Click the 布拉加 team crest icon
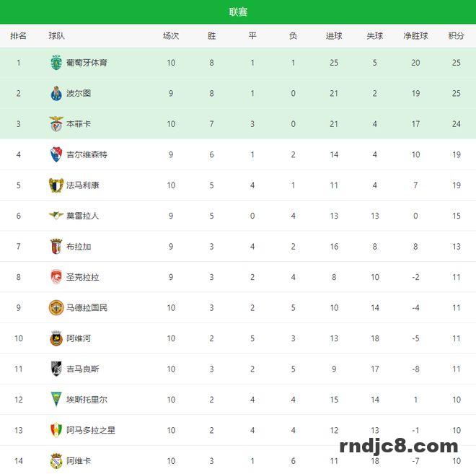Screen dimensions: 476x474 point(56,246)
